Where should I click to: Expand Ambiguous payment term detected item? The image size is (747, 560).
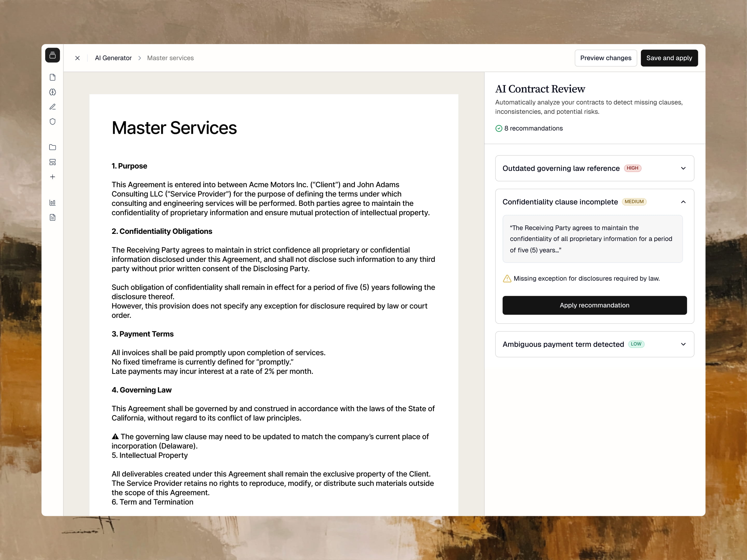coord(683,344)
